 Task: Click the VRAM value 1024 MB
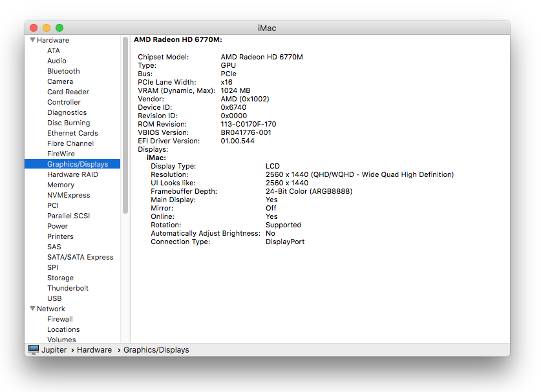click(x=236, y=90)
